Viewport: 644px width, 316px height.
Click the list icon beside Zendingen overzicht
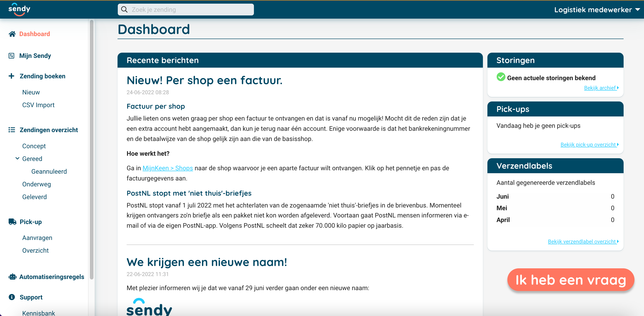(12, 130)
